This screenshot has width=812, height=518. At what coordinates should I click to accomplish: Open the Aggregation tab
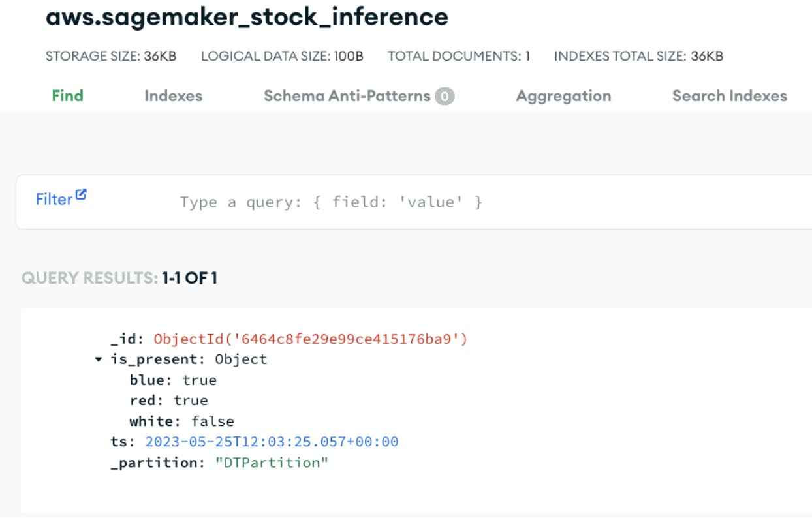564,95
